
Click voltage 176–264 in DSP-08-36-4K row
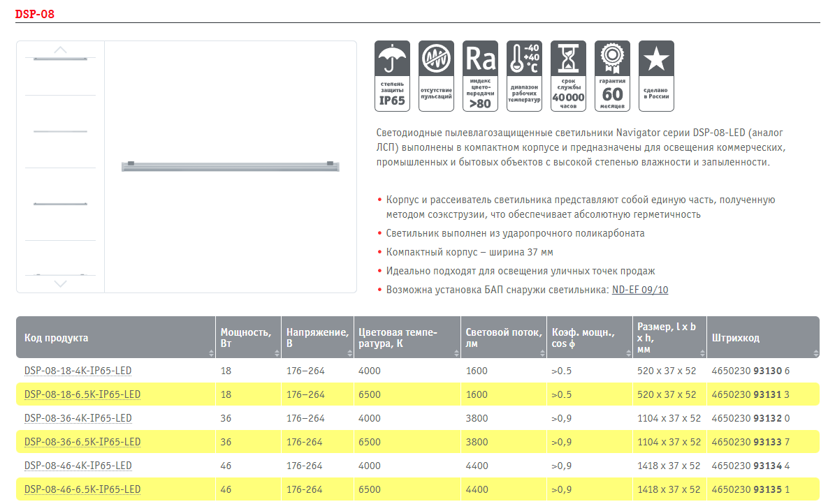coord(305,418)
